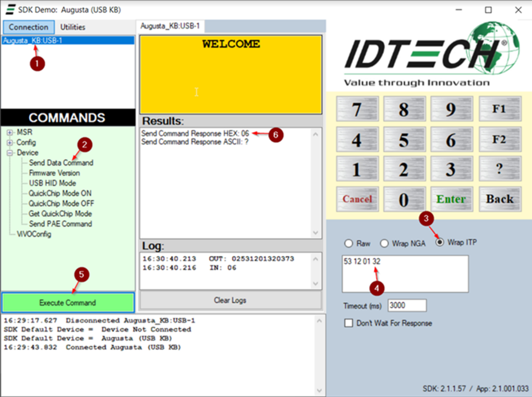
Task: Click keypad button 2
Action: click(404, 169)
